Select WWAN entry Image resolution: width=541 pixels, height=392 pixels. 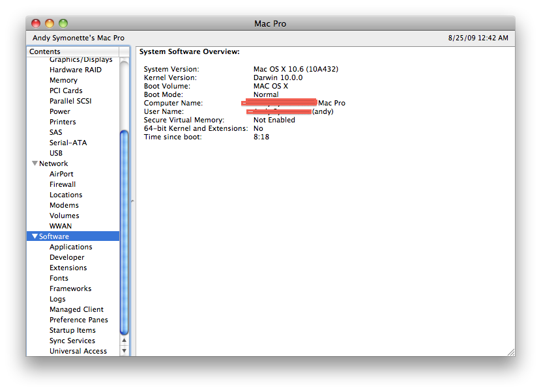point(61,226)
